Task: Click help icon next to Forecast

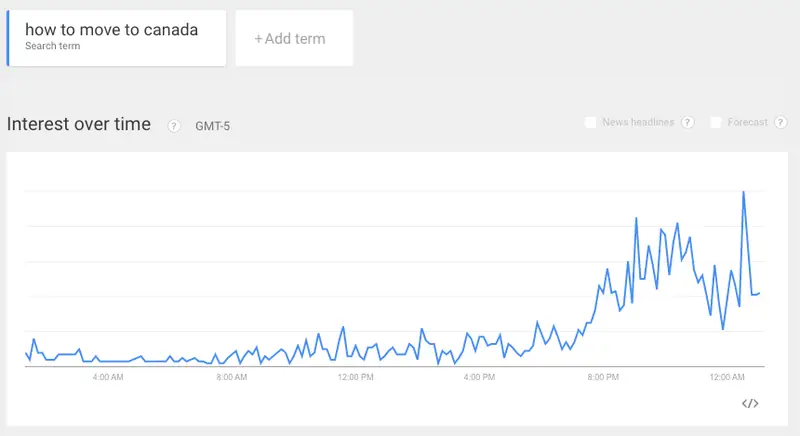Action: tap(781, 122)
